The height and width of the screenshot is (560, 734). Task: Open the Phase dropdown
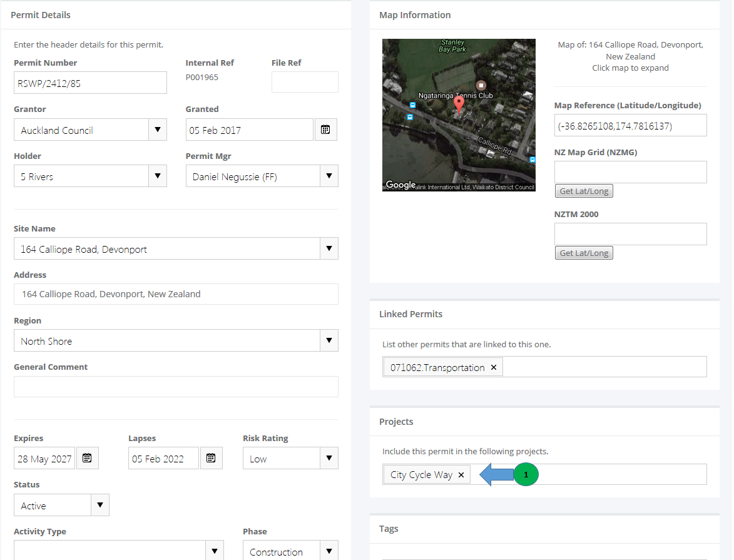(x=329, y=550)
